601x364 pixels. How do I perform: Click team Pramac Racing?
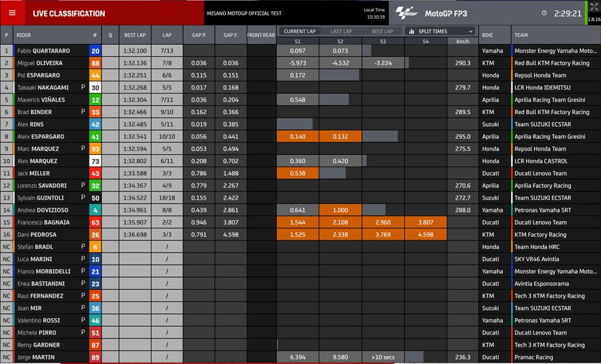(x=534, y=357)
